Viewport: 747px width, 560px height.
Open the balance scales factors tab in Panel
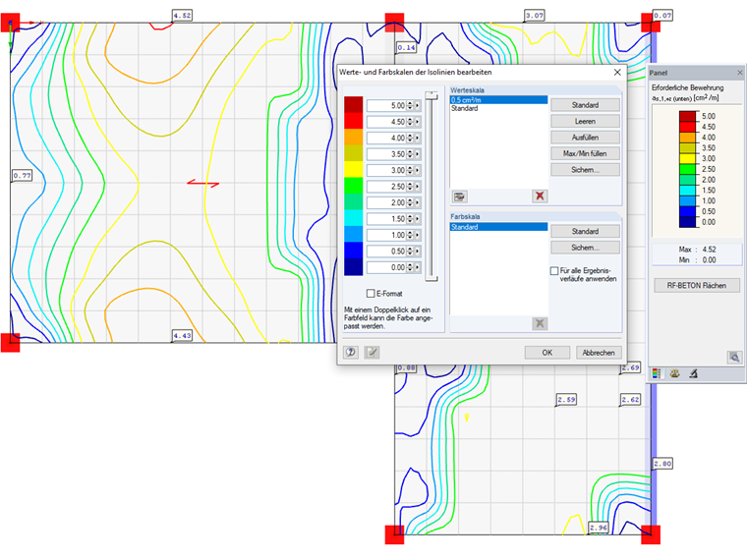tap(674, 373)
